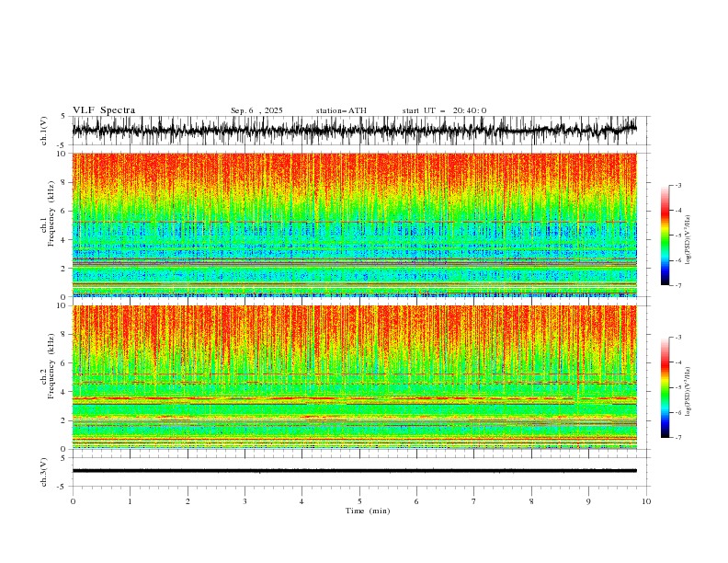Click the 'ch.3(V)' waveform axis label

(44, 472)
